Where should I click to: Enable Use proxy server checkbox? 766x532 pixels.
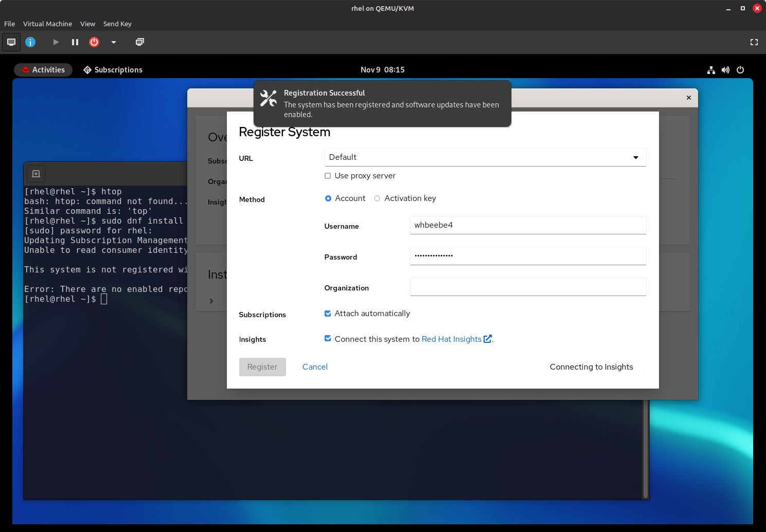(328, 176)
